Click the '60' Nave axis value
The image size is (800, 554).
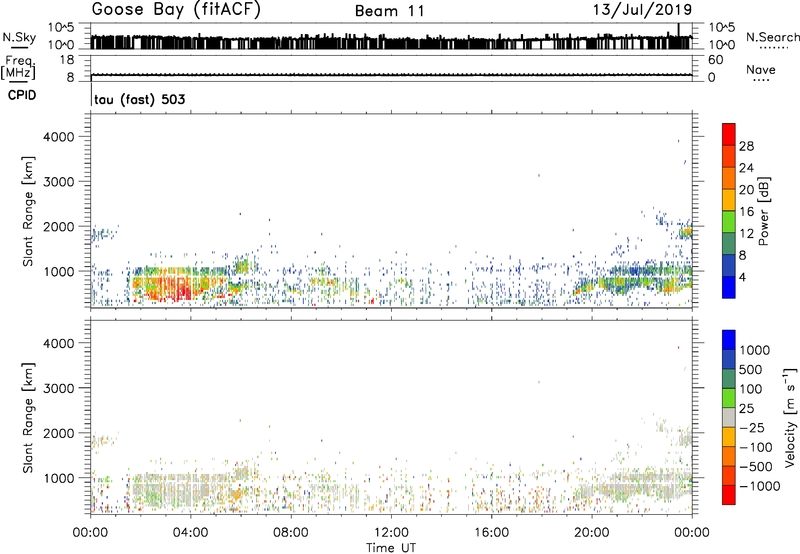[x=715, y=60]
